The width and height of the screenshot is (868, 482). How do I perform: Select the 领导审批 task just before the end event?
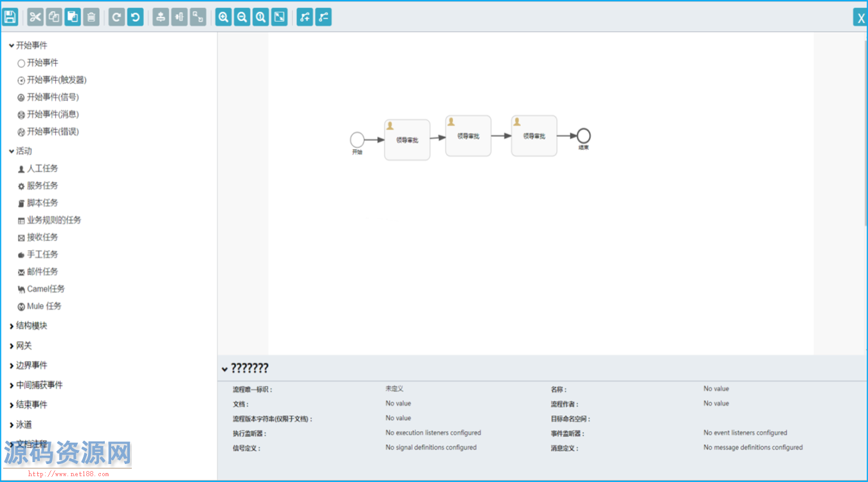(534, 136)
